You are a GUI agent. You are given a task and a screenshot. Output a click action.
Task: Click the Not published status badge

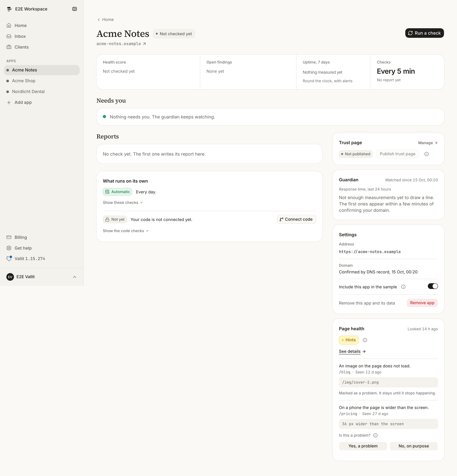356,154
